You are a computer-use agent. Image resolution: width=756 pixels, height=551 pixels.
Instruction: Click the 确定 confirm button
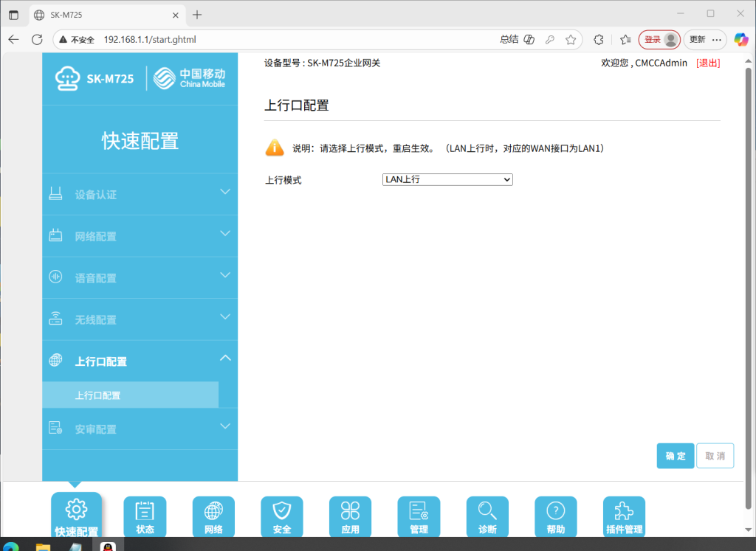[x=675, y=456]
